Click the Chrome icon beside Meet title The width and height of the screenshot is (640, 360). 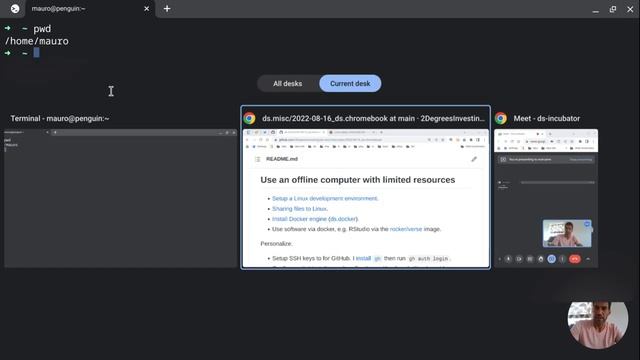[x=501, y=118]
